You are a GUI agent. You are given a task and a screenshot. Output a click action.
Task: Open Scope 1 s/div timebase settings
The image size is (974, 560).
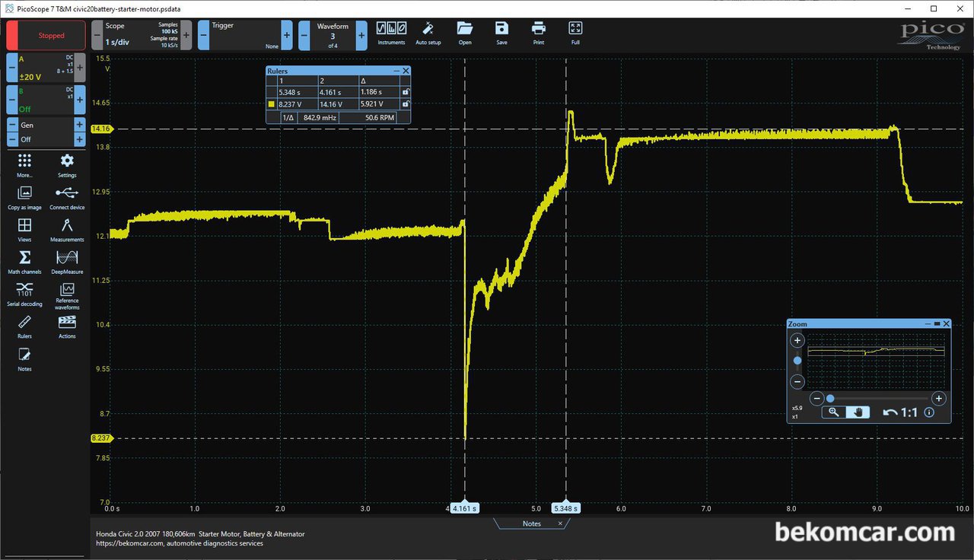[x=142, y=35]
